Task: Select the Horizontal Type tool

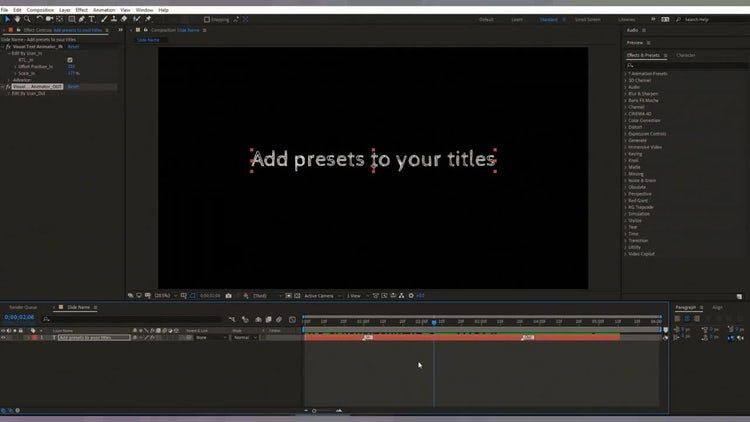Action: tap(92, 19)
